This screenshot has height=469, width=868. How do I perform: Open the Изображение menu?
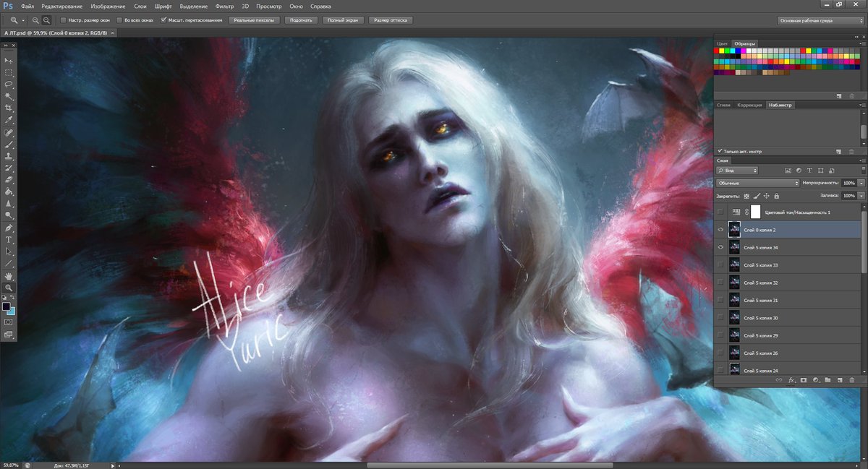click(107, 6)
